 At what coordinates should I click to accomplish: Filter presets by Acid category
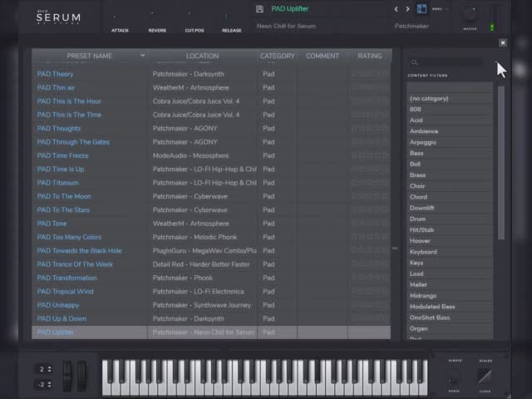[450, 120]
